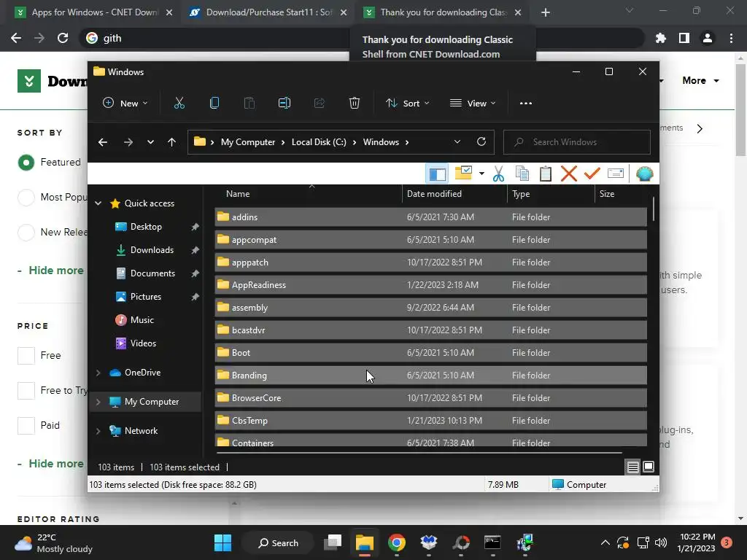Open dropdown arrow beside Folder Options icon
The image size is (747, 560).
click(481, 174)
